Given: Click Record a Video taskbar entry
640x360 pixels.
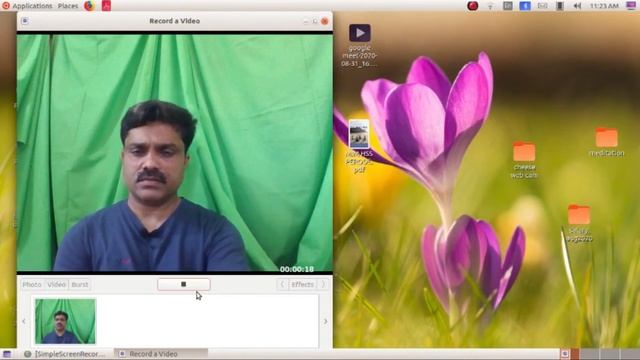Looking at the screenshot, I should pos(161,354).
